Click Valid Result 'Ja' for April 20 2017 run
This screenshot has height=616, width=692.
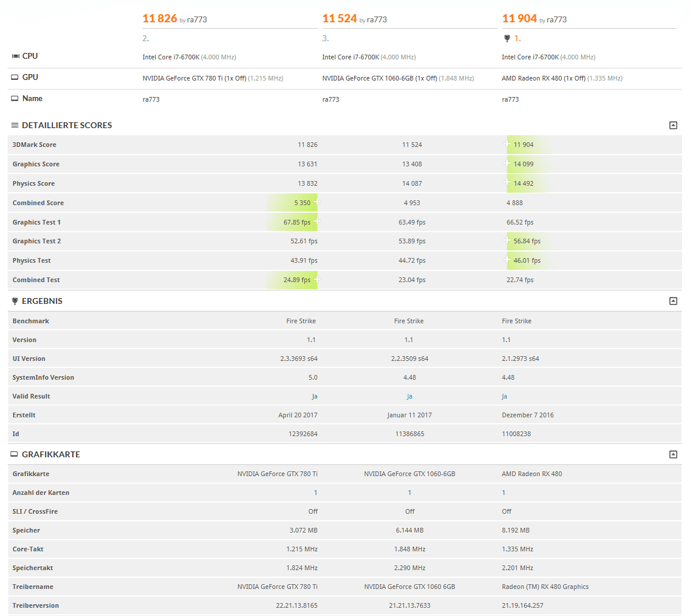click(315, 397)
